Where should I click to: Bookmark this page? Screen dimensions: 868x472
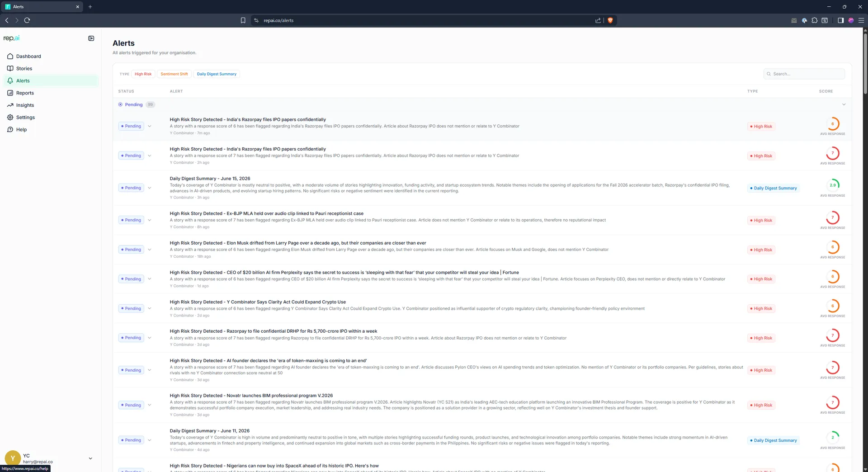point(243,20)
